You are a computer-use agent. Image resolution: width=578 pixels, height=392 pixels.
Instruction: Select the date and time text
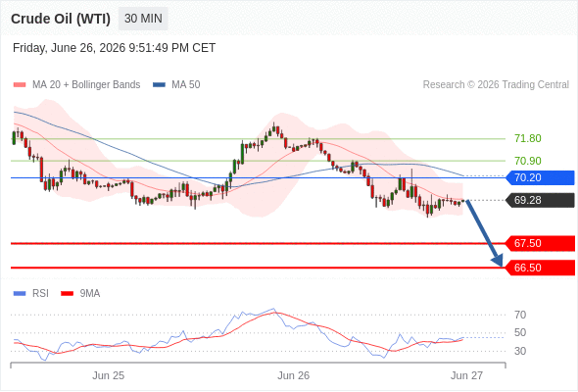coord(114,48)
